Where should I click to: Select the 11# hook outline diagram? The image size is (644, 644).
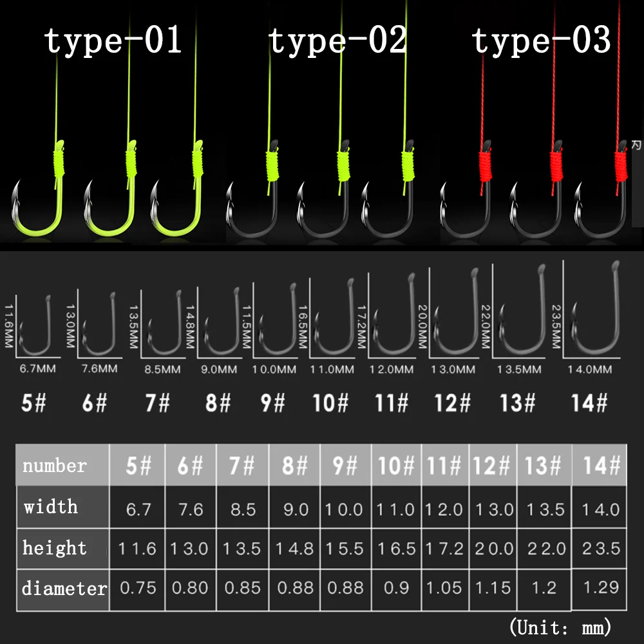pos(393,314)
